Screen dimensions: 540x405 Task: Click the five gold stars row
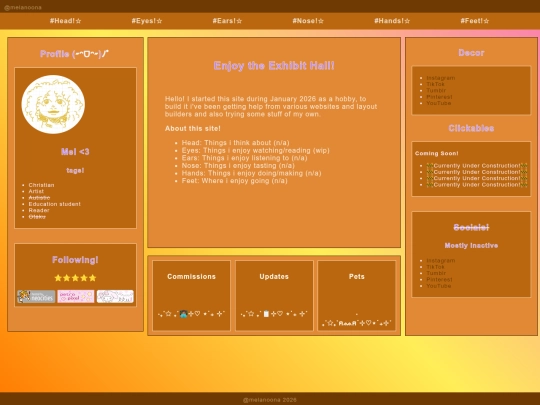pyautogui.click(x=75, y=278)
